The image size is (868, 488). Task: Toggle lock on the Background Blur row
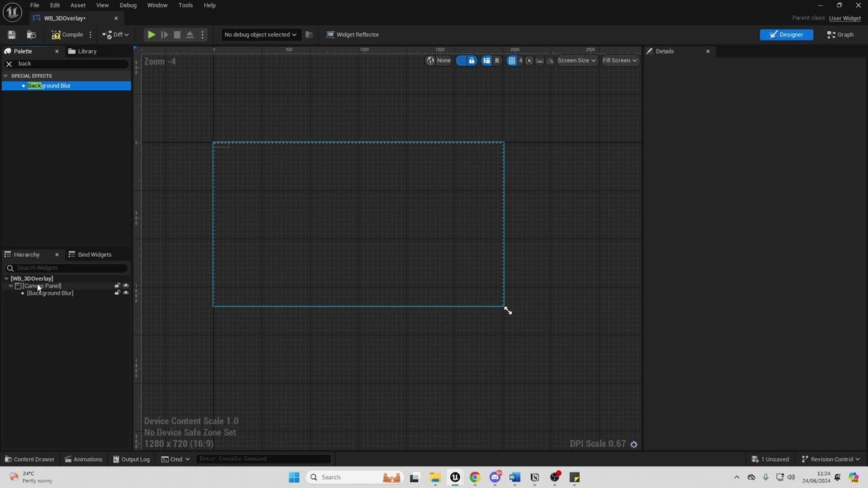pos(117,293)
